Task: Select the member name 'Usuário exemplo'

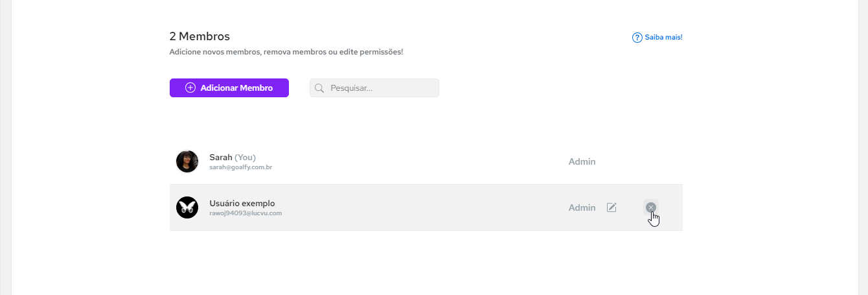Action: click(242, 204)
